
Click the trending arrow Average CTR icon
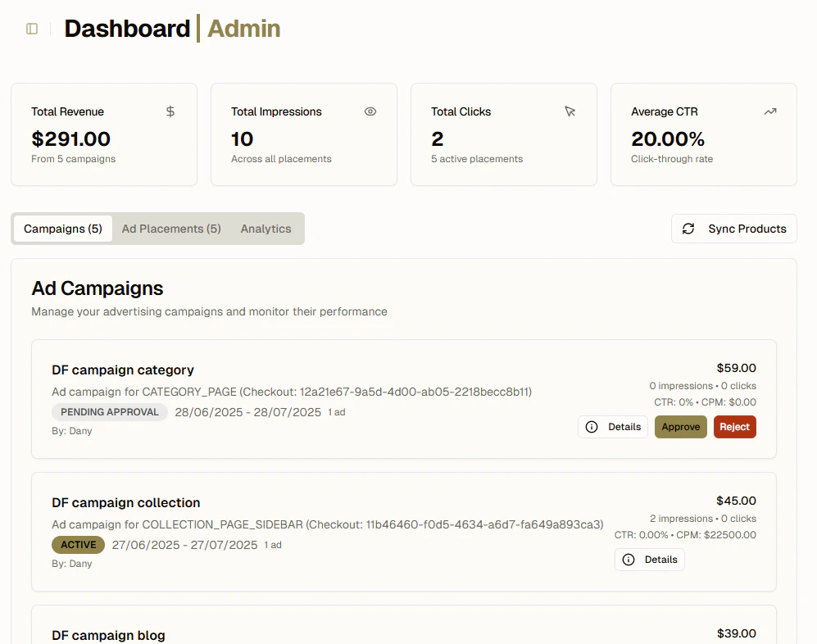(x=770, y=111)
